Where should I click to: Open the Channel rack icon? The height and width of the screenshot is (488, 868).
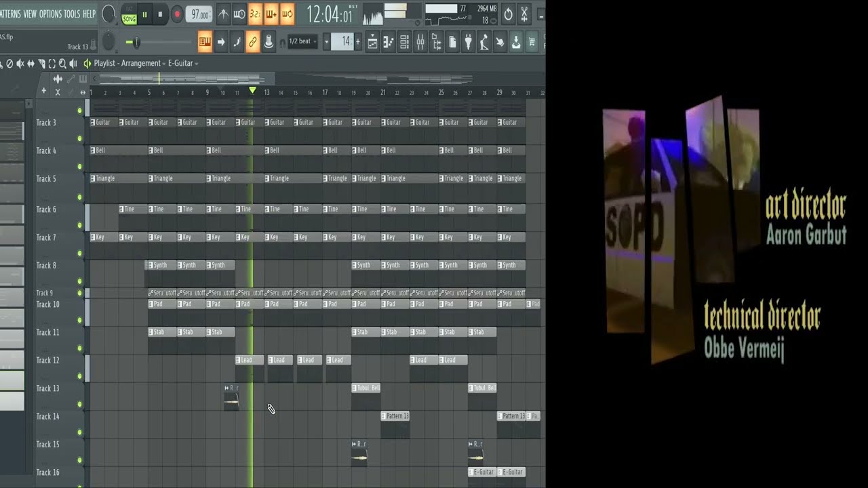click(404, 42)
